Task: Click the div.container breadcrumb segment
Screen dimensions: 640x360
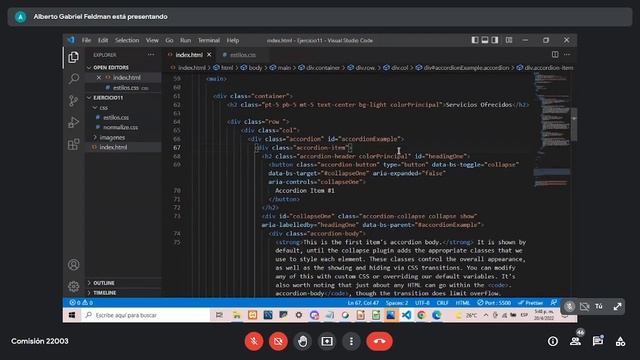Action: pos(323,68)
